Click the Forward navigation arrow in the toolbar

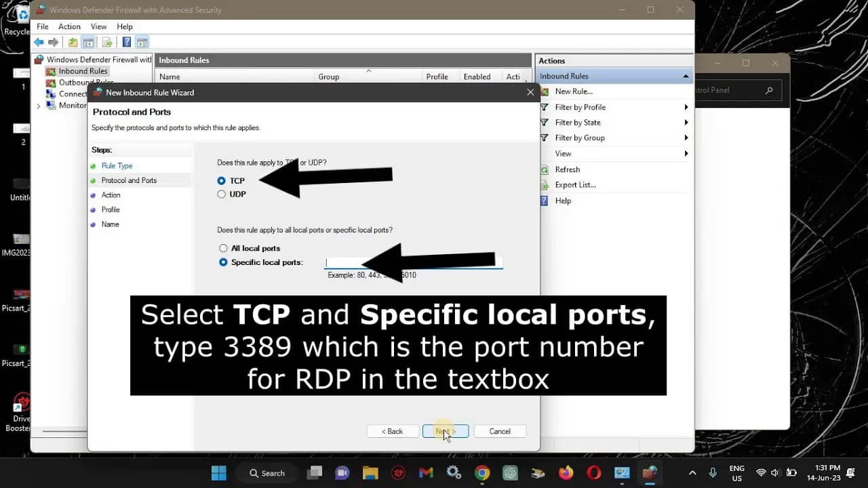click(54, 42)
